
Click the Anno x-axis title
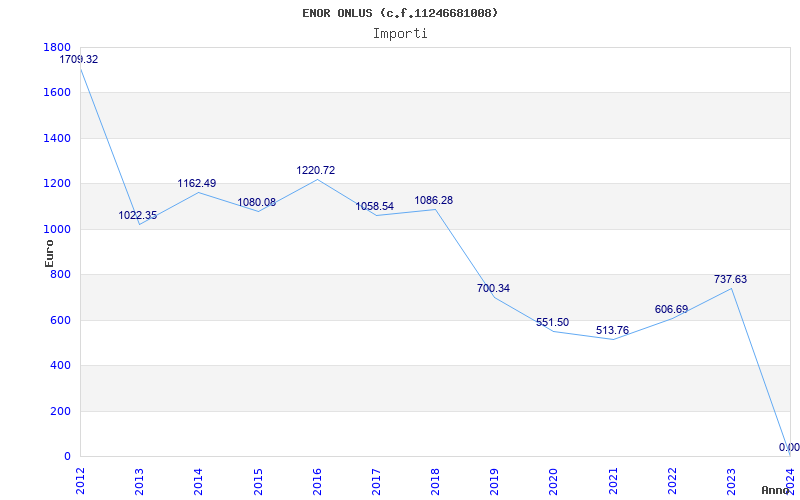click(776, 490)
